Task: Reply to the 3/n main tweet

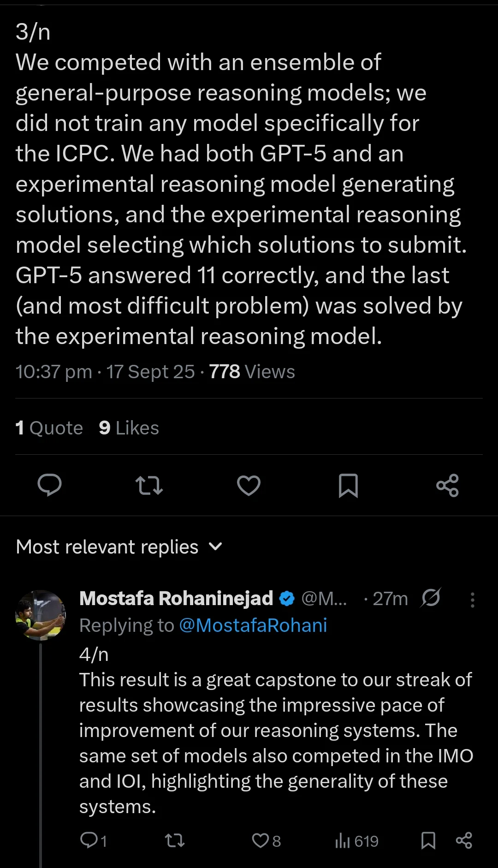Action: click(49, 485)
